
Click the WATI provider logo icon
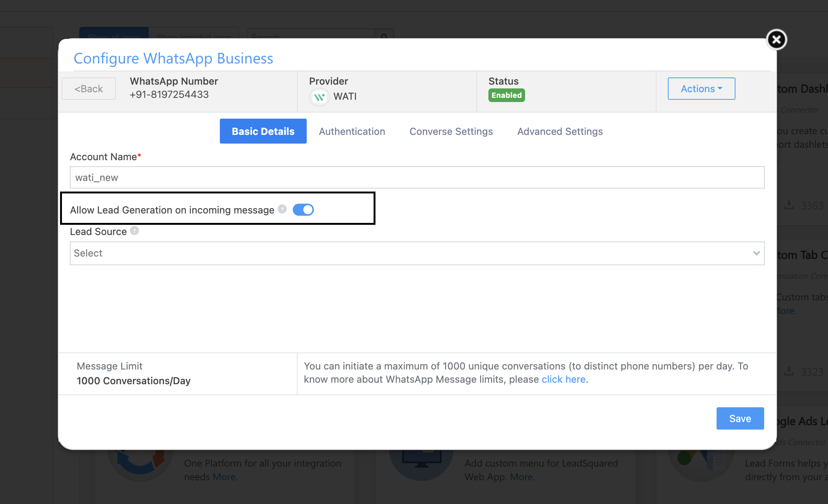(319, 97)
